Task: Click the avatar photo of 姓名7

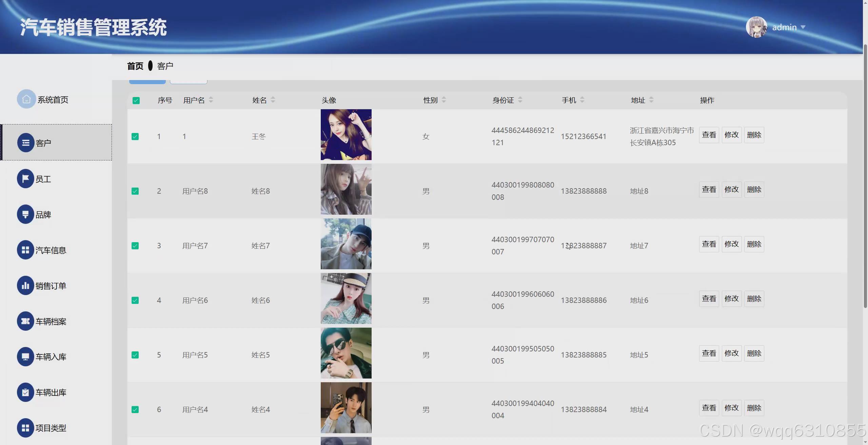Action: 346,244
